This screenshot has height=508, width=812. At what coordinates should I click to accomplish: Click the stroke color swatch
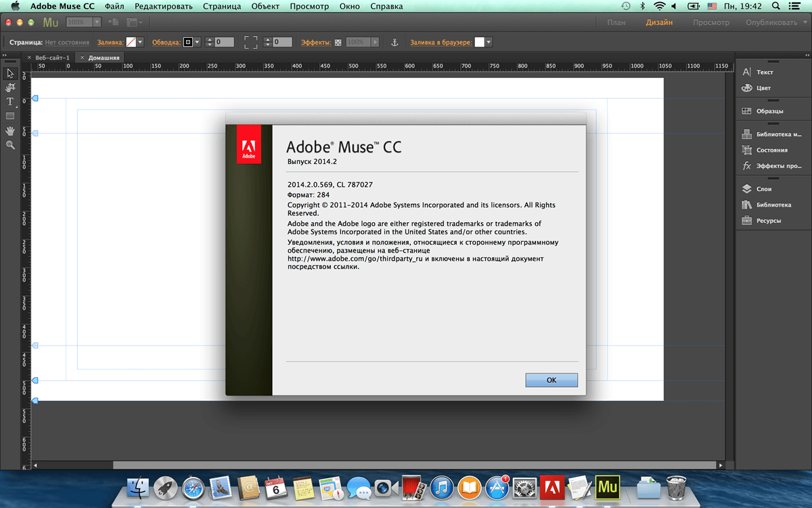pyautogui.click(x=188, y=42)
